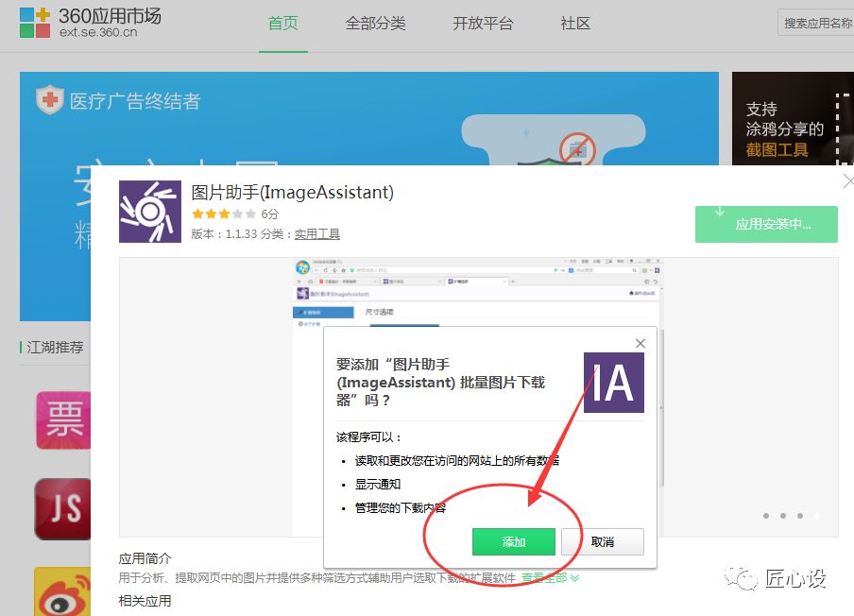
Task: Click the 图片助手 ImageAssistant app icon
Action: tap(150, 212)
